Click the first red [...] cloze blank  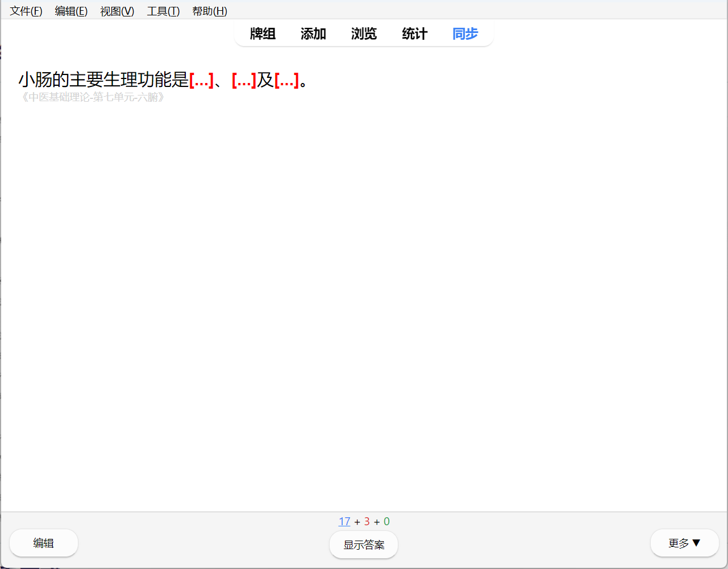click(x=201, y=80)
